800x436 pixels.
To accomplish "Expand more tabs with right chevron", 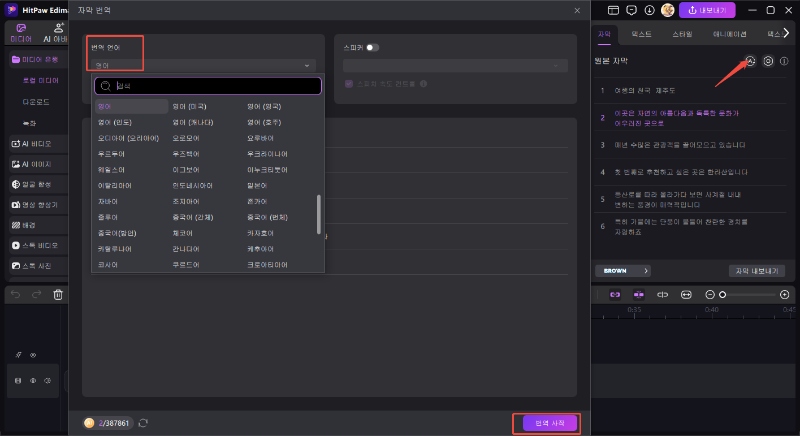I will (x=786, y=33).
